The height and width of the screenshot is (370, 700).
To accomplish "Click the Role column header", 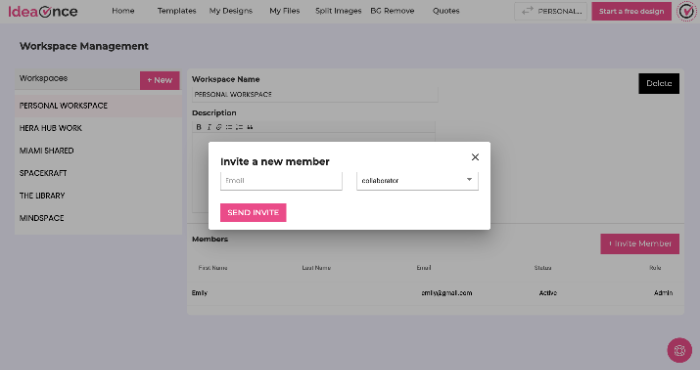I will [655, 268].
